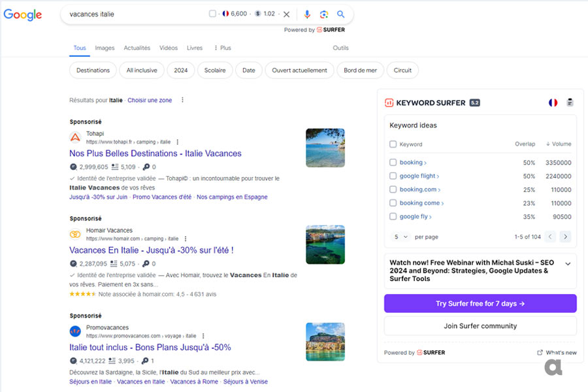
Task: Sort keyword ideas by Volume
Action: tap(559, 144)
